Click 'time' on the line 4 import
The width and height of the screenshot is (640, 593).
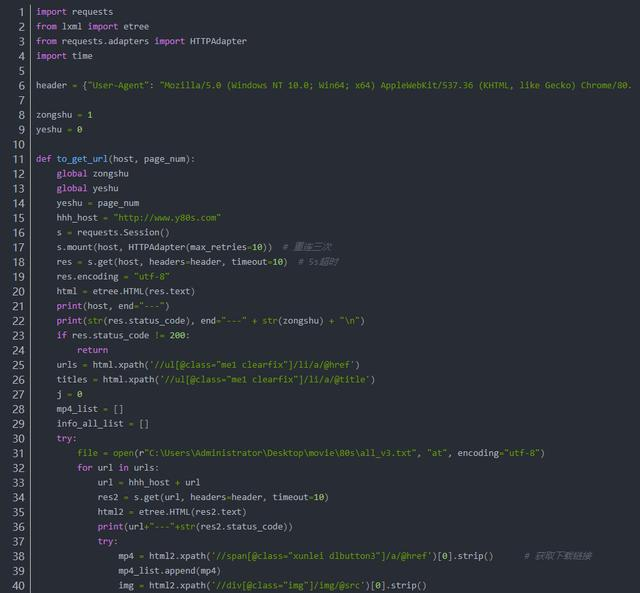[82, 56]
